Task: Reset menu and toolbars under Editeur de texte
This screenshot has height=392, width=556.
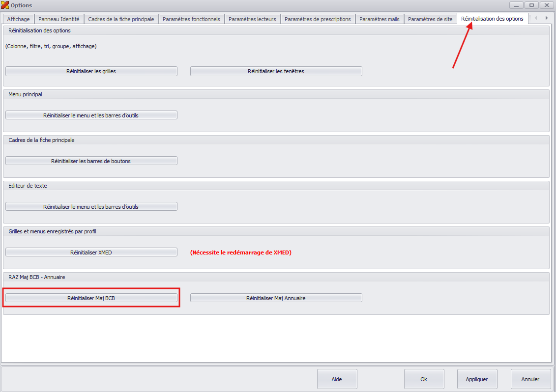Action: click(x=91, y=207)
